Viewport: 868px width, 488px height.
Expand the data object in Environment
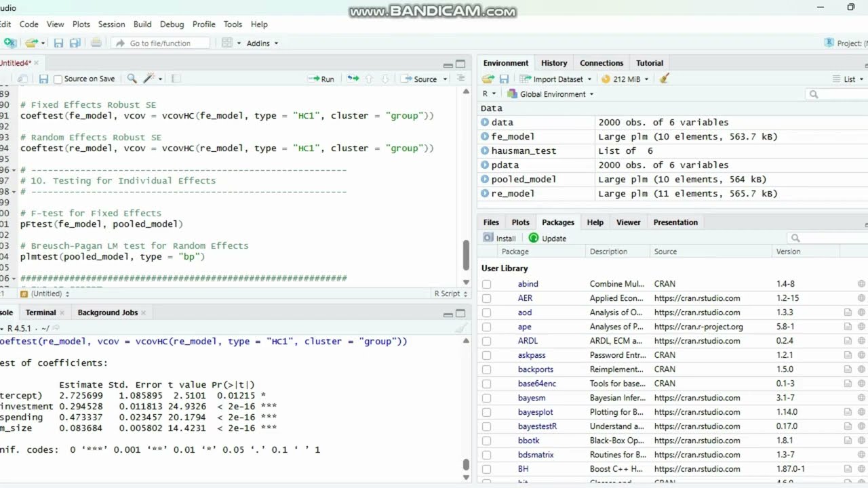point(485,122)
